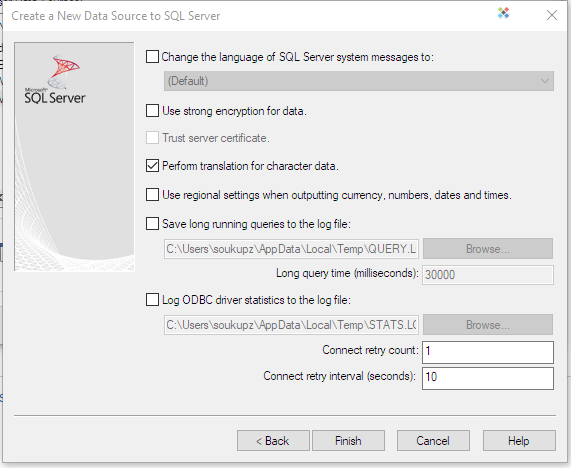Click the QUERY.LOG file path field
The height and width of the screenshot is (468, 571).
291,249
